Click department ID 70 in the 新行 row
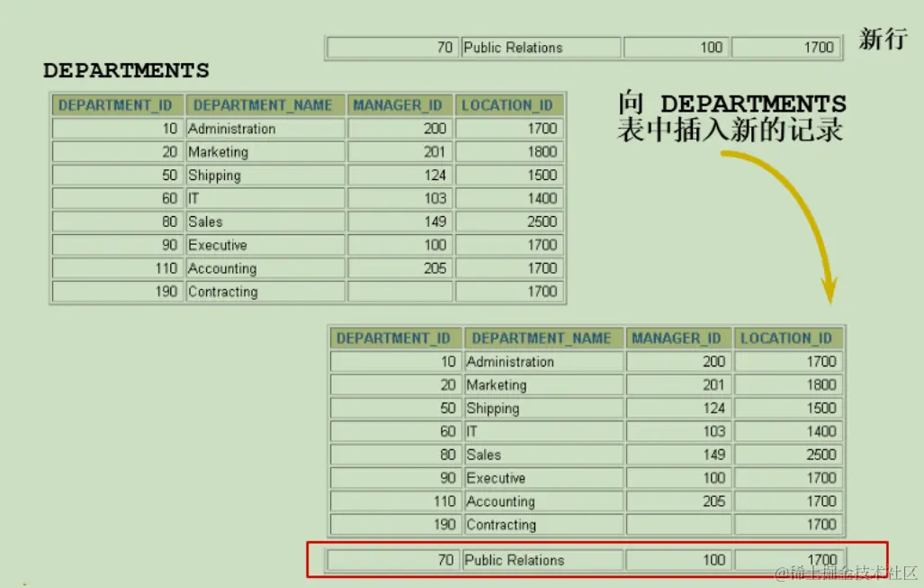The image size is (924, 588). [x=445, y=48]
